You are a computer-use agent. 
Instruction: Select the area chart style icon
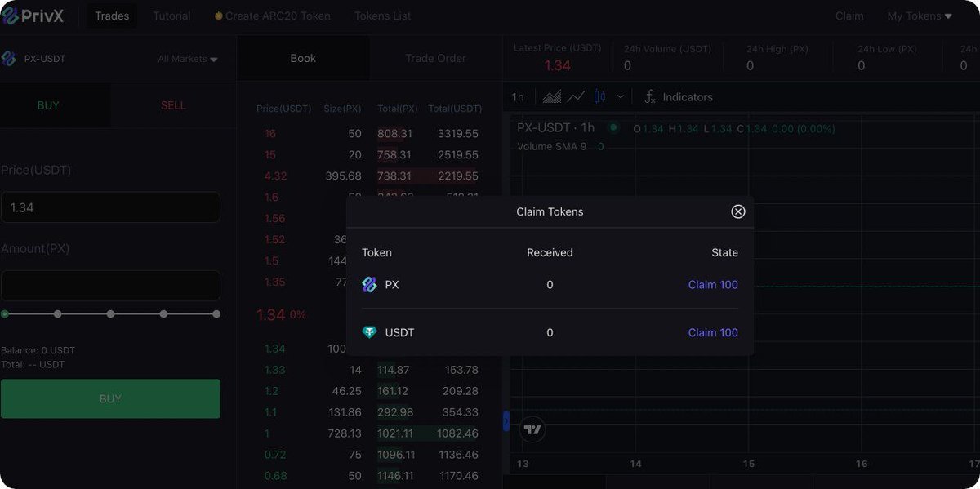coord(552,97)
